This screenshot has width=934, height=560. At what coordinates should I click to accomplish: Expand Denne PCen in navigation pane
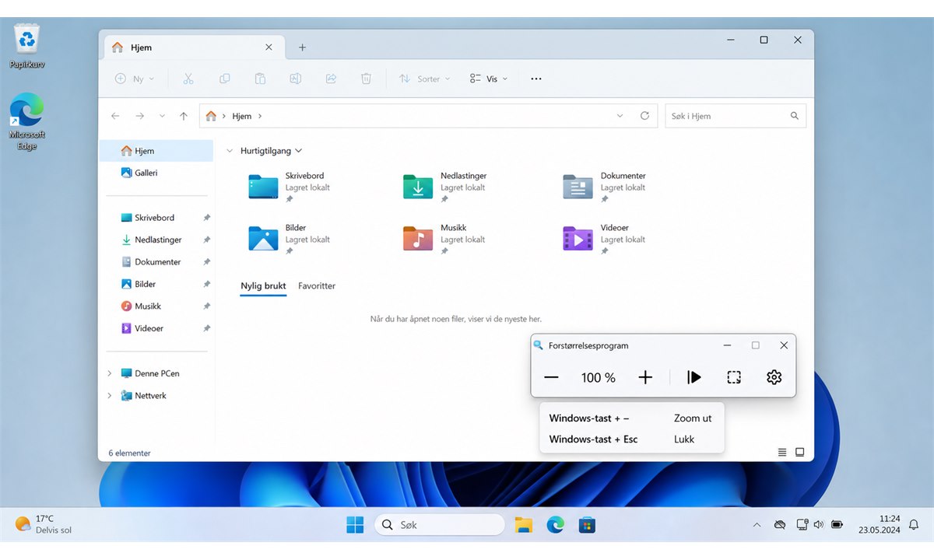tap(109, 373)
